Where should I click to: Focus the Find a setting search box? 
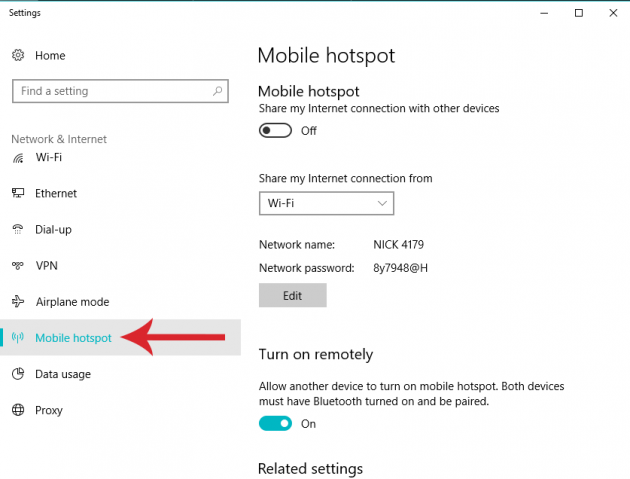coord(120,91)
